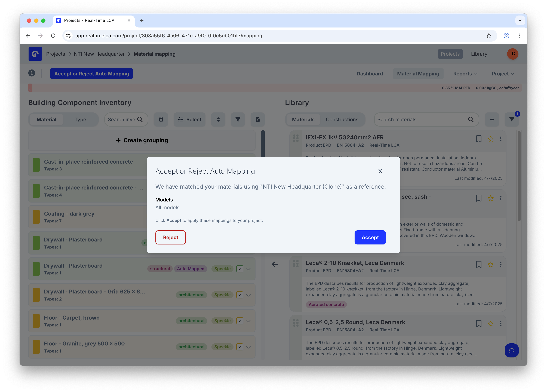Open the inventory filter funnel

tap(238, 119)
